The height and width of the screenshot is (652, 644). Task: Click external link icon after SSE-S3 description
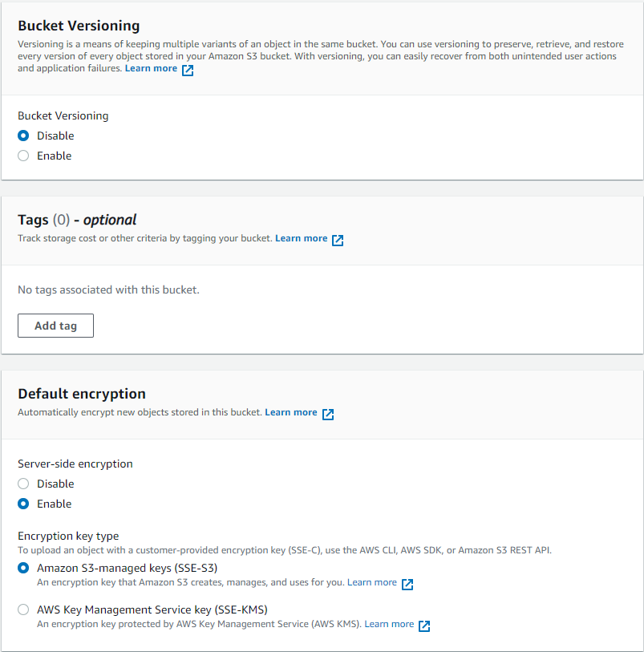click(x=407, y=584)
